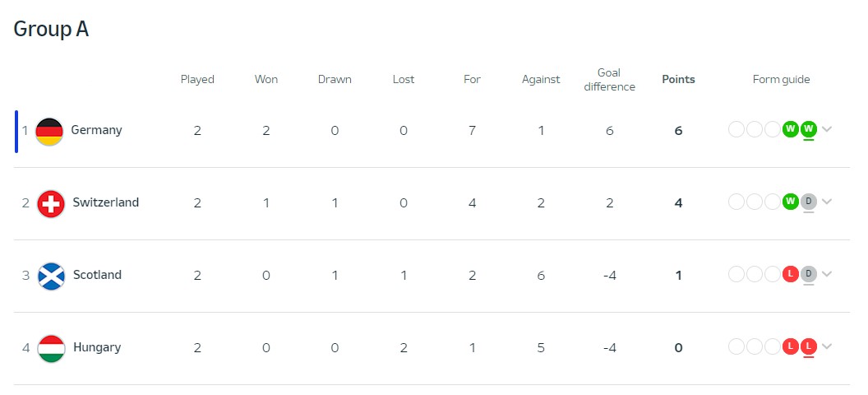
Task: Select Switzerland's grey D form badge
Action: tap(809, 202)
